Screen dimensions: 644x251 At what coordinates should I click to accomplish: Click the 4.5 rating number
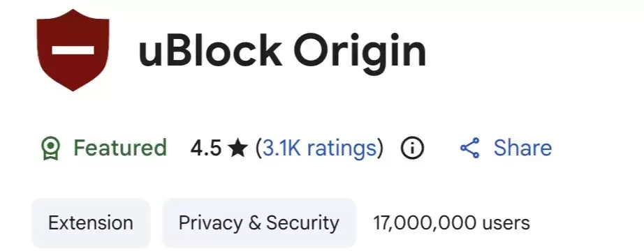206,148
